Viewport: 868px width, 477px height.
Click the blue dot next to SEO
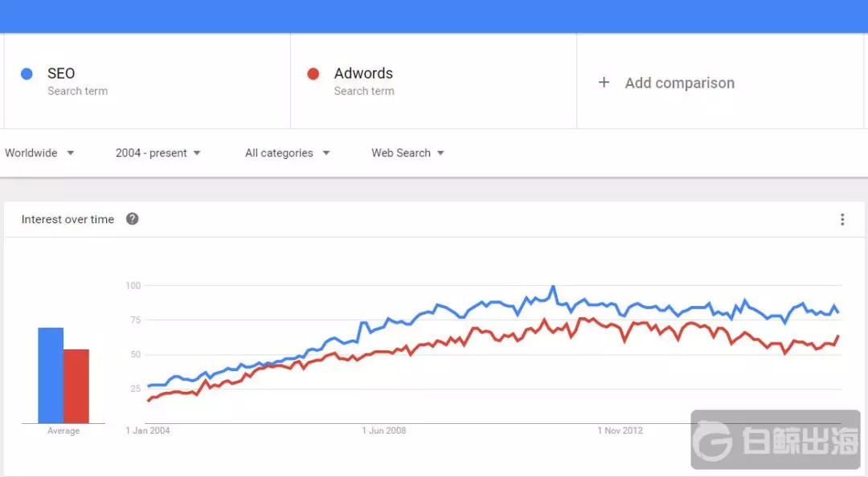(27, 74)
